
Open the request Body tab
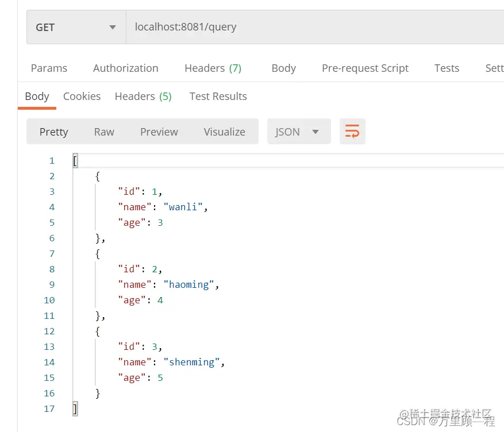point(283,68)
